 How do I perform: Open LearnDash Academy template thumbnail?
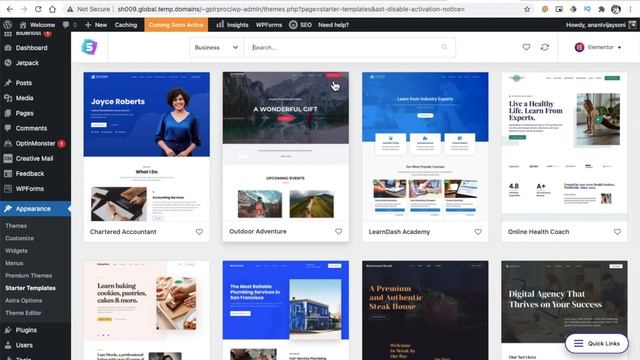pos(425,147)
